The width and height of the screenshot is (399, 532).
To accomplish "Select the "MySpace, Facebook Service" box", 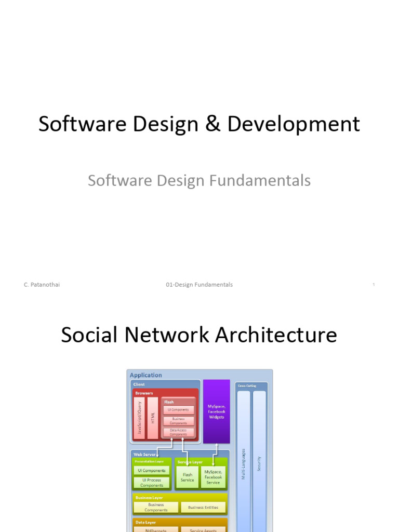I will click(213, 477).
